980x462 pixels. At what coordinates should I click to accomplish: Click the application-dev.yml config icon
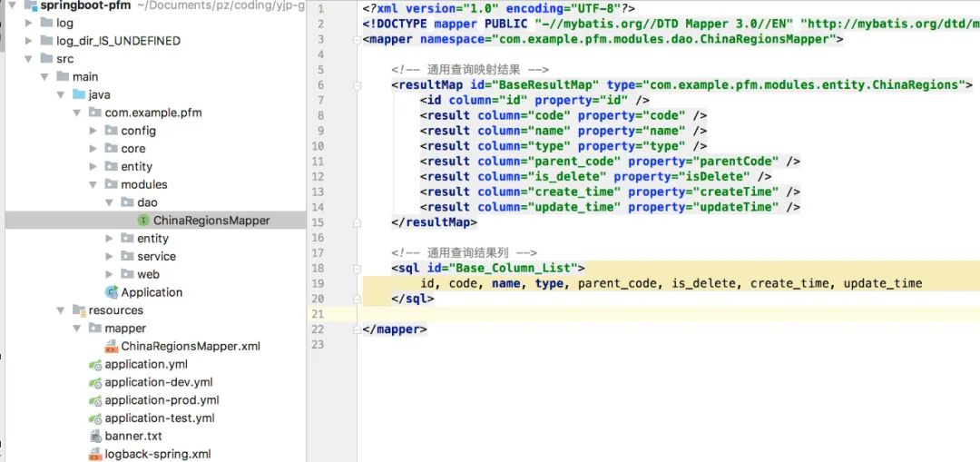tap(95, 382)
